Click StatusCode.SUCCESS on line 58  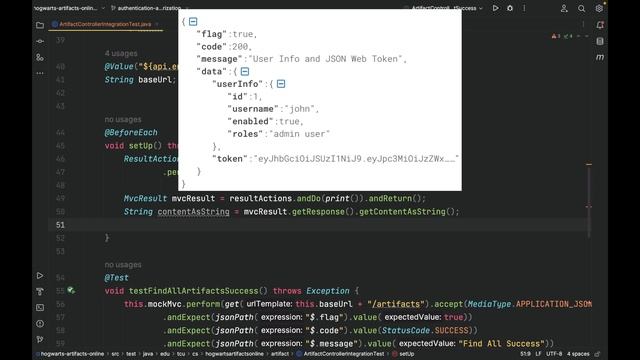[x=425, y=330]
